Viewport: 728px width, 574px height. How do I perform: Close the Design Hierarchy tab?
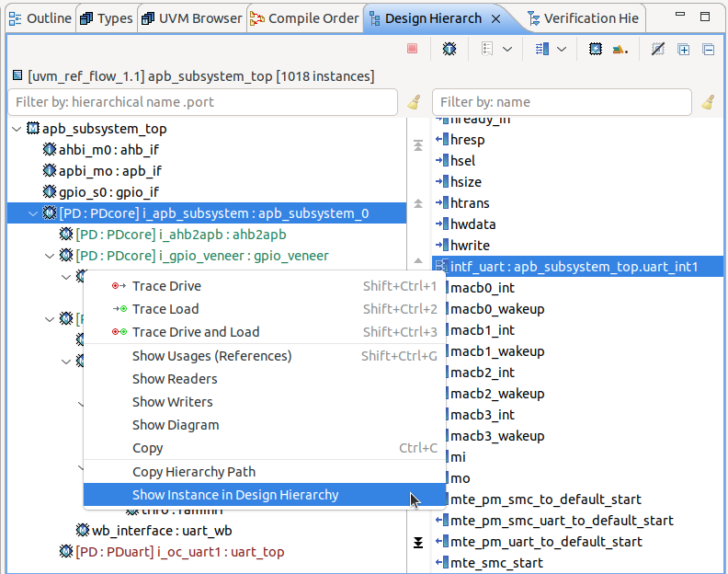(495, 18)
